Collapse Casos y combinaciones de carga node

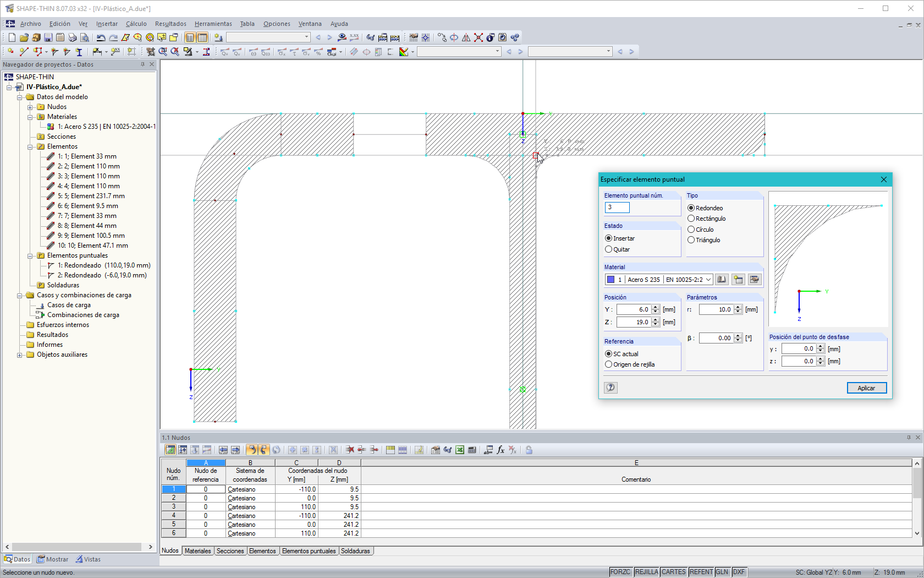click(20, 295)
